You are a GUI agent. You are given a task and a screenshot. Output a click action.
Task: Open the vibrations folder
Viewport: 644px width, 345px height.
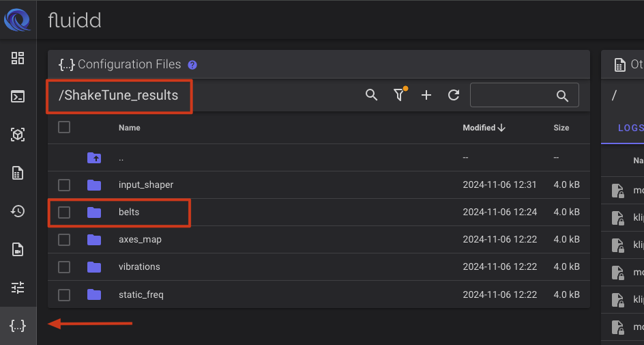tap(141, 267)
